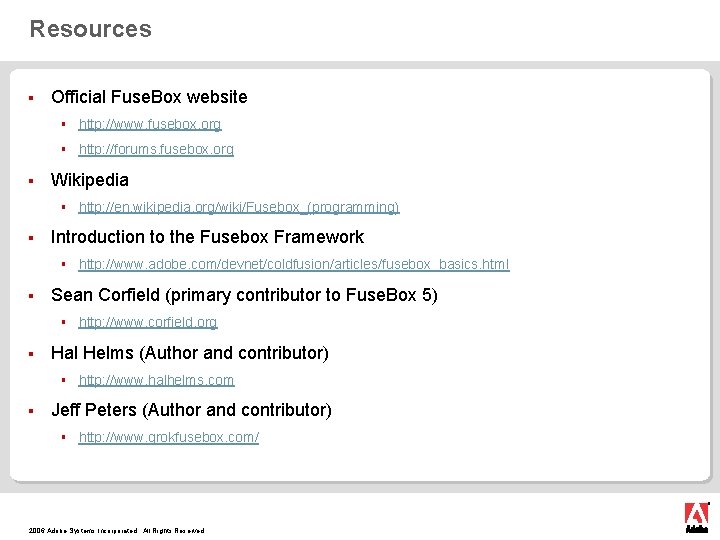Click the Hal Helms bullet text
The height and width of the screenshot is (540, 720).
pos(190,353)
